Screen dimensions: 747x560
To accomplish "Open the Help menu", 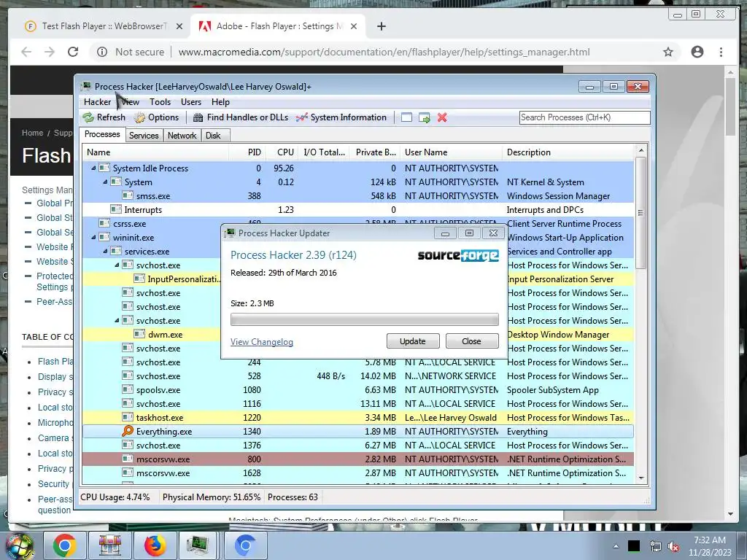I will 220,102.
